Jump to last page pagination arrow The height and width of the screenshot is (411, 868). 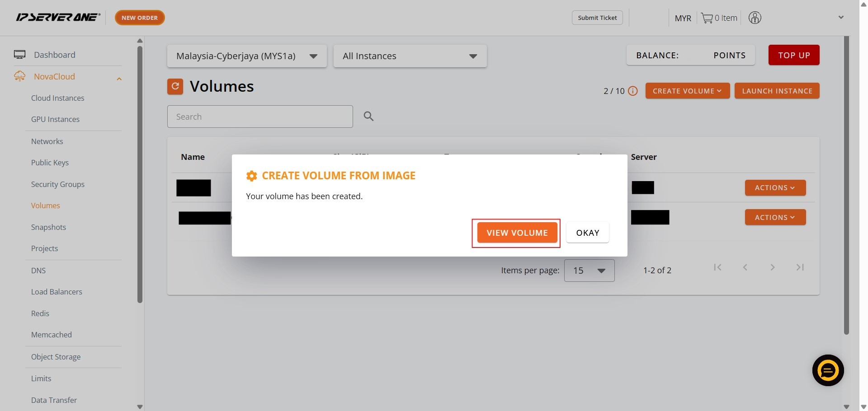800,267
